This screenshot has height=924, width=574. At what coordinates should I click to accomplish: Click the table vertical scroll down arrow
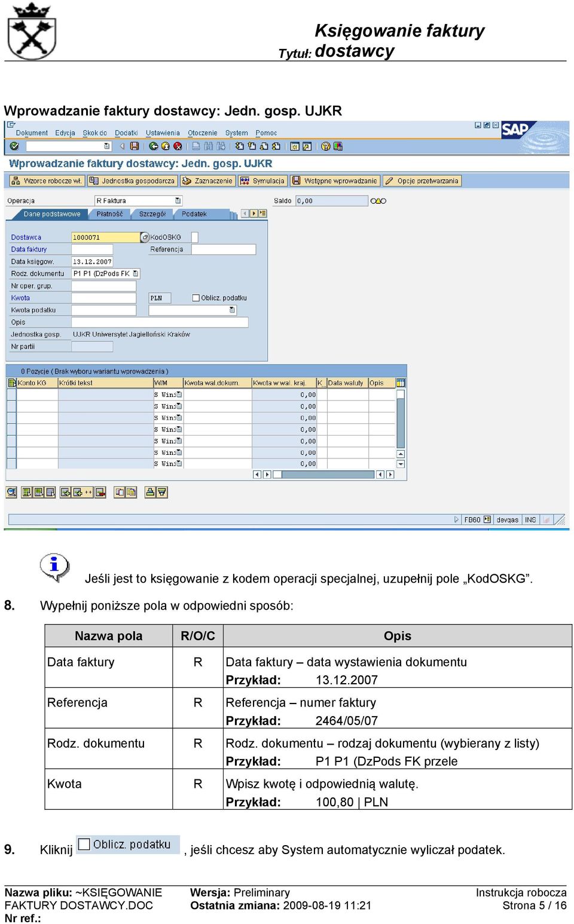click(x=401, y=464)
